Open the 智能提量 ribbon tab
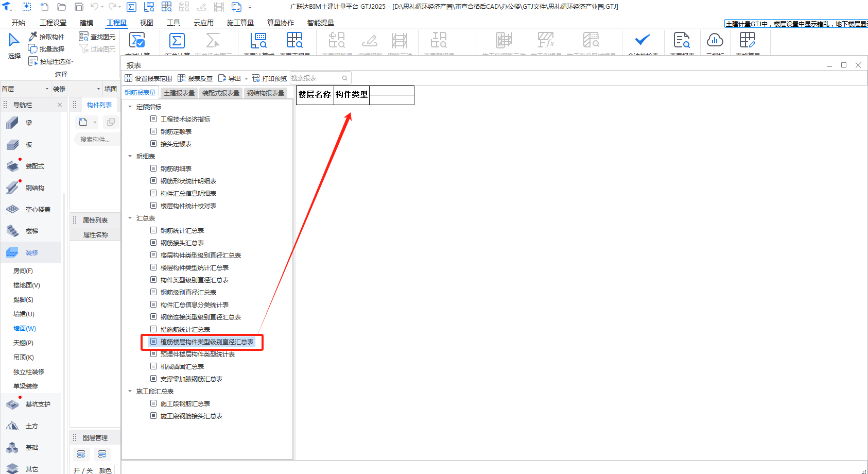The image size is (868, 474). click(320, 23)
